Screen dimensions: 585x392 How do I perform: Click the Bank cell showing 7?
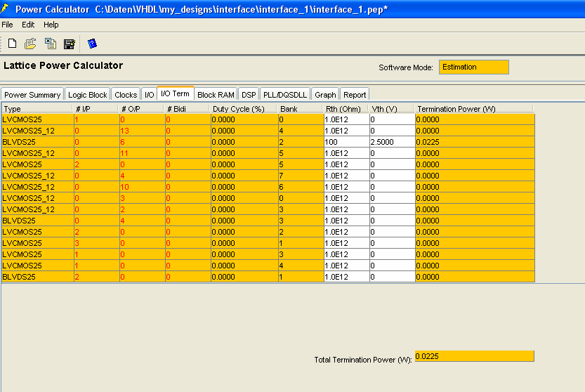pos(301,176)
